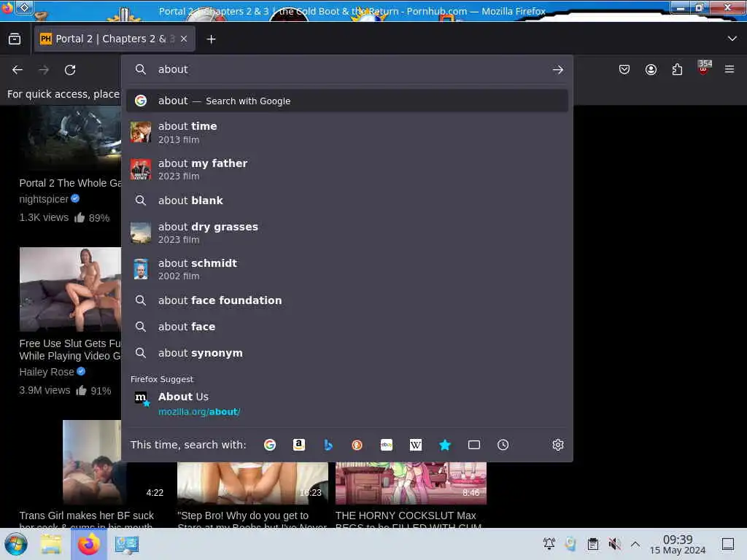747x560 pixels.
Task: Open the Firefox View icon
Action: tap(15, 39)
